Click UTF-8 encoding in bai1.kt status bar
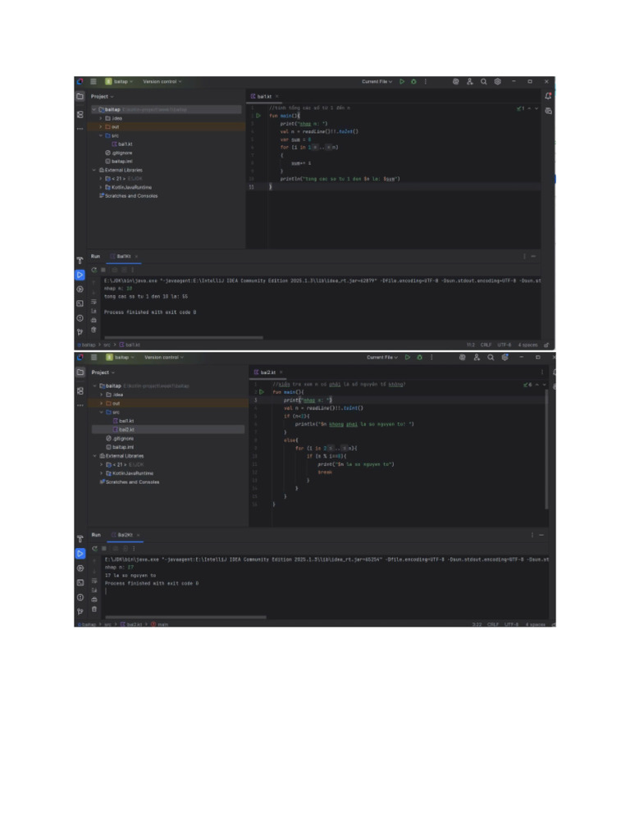630x840 pixels. [504, 345]
